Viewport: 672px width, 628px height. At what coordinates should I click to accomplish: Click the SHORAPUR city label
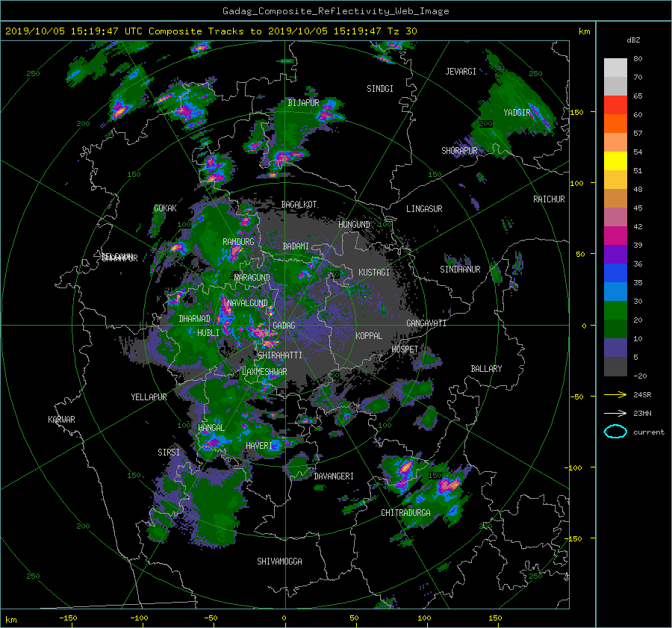tap(459, 151)
